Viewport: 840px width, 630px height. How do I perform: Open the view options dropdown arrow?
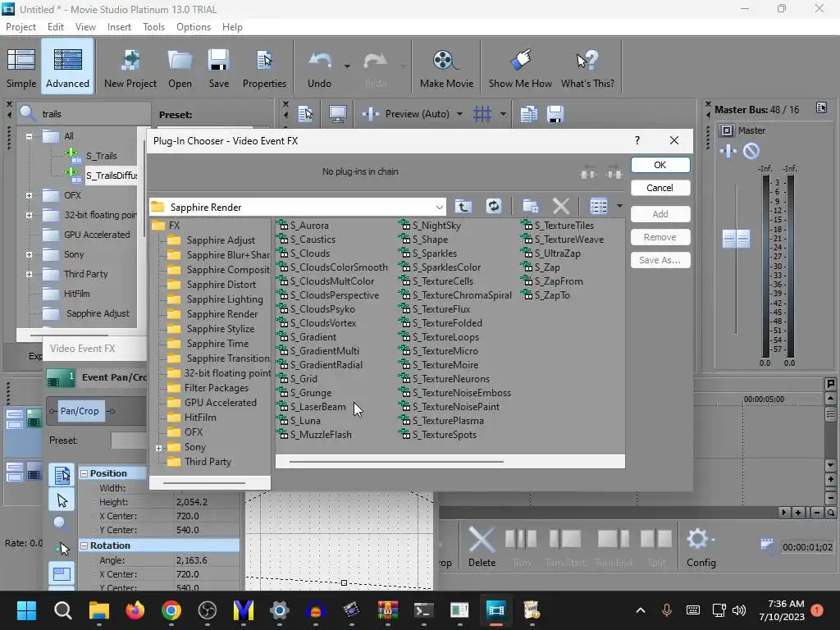(x=619, y=206)
